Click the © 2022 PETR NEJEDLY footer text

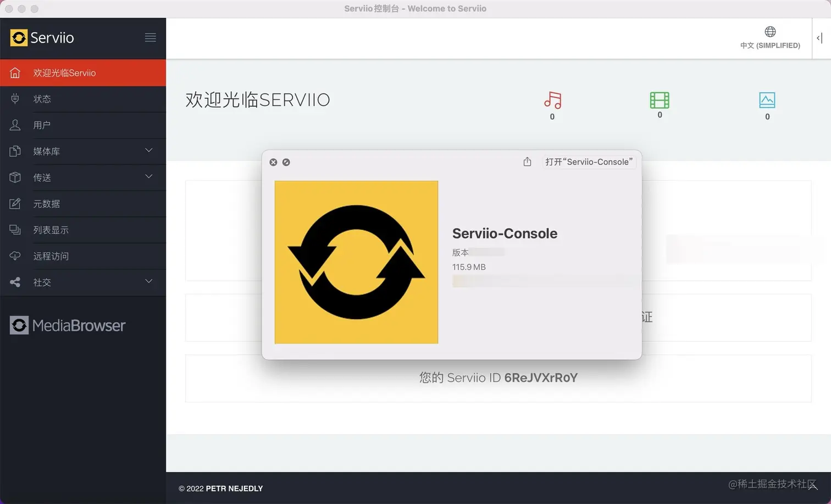[x=220, y=488]
